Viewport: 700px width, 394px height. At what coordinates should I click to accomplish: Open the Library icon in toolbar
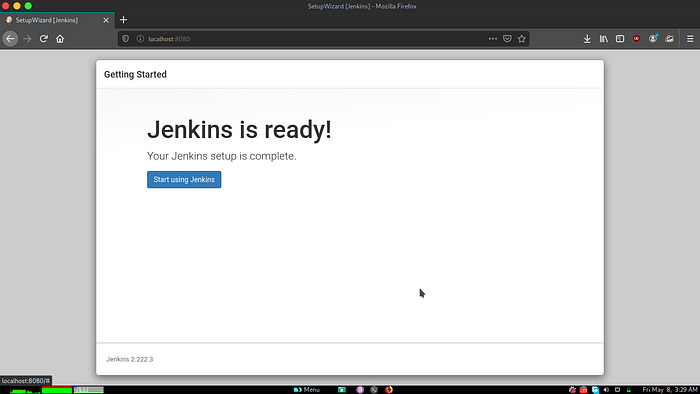tap(604, 39)
